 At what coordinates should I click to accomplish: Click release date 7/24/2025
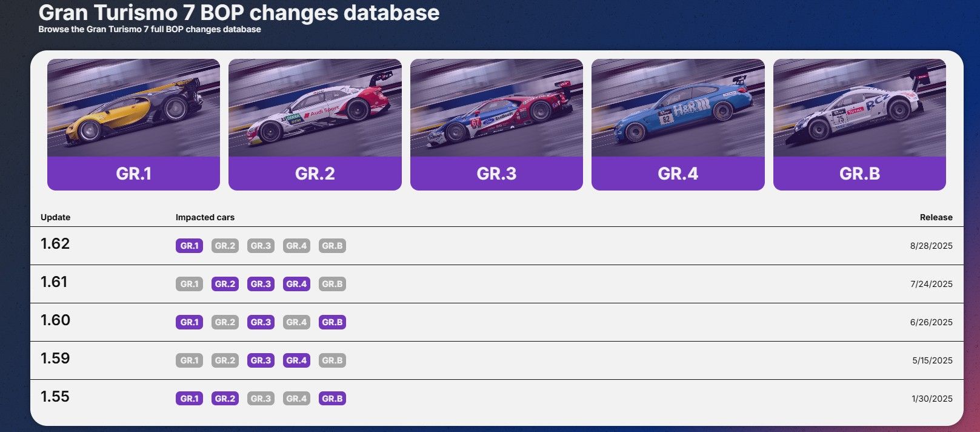931,284
